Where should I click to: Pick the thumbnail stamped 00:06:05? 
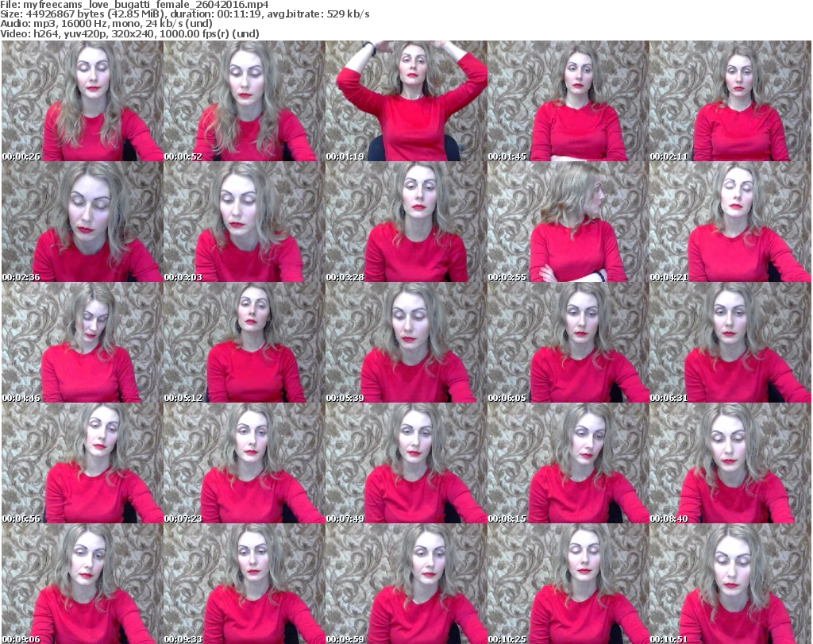[568, 343]
